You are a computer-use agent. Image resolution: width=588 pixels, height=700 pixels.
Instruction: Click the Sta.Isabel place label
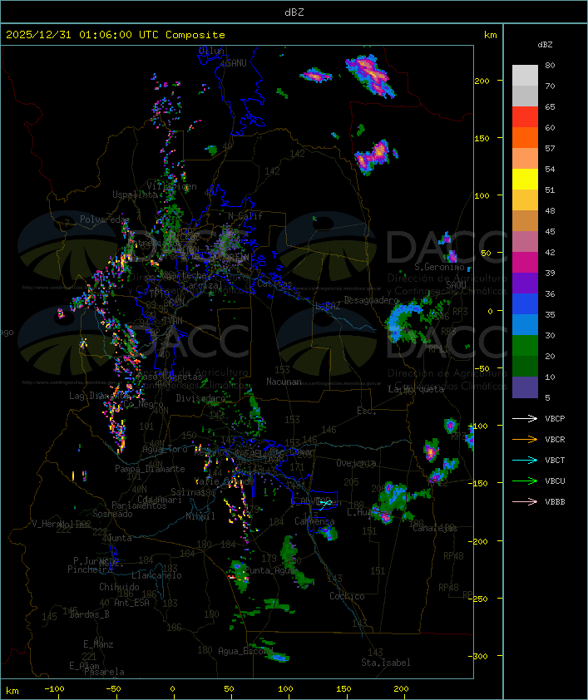[x=385, y=663]
